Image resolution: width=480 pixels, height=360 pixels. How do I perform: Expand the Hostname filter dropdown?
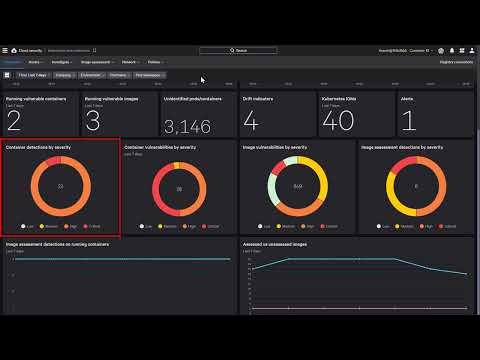(119, 75)
